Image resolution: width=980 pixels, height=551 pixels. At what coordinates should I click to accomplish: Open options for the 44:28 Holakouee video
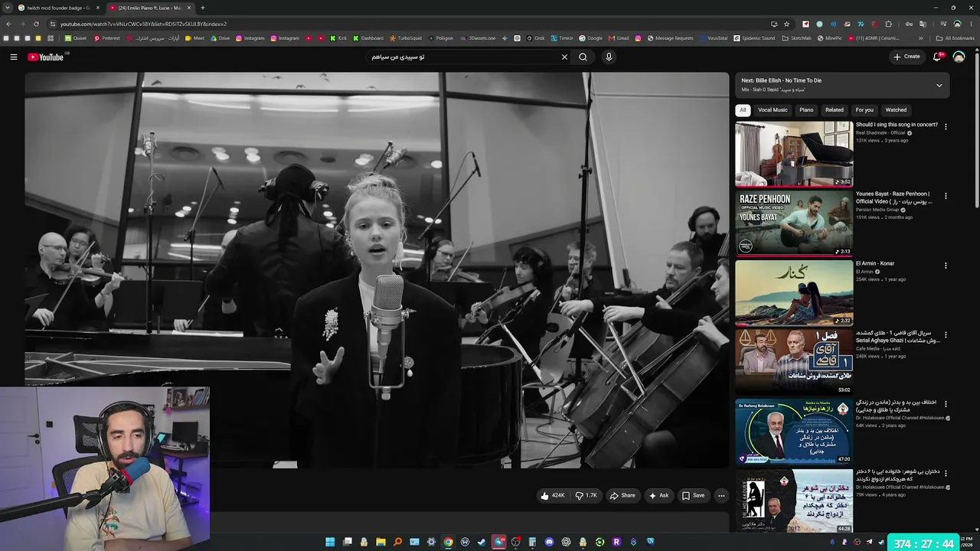pos(946,473)
